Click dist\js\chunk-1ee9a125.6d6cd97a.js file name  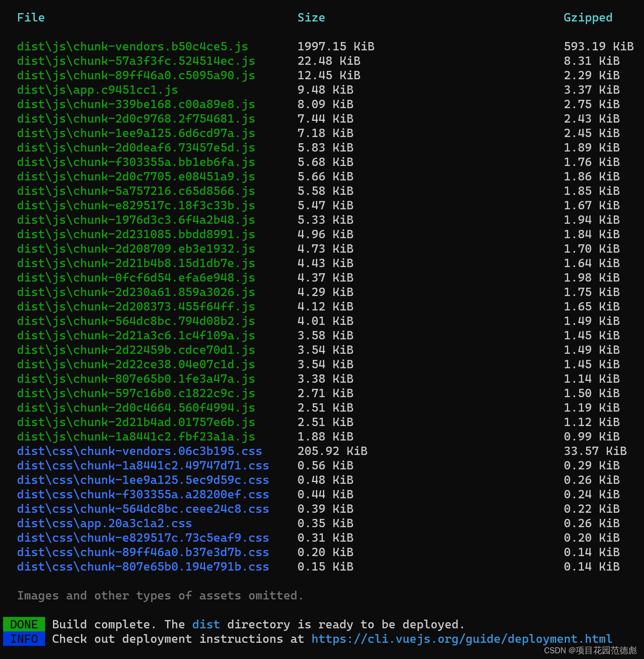coord(136,133)
